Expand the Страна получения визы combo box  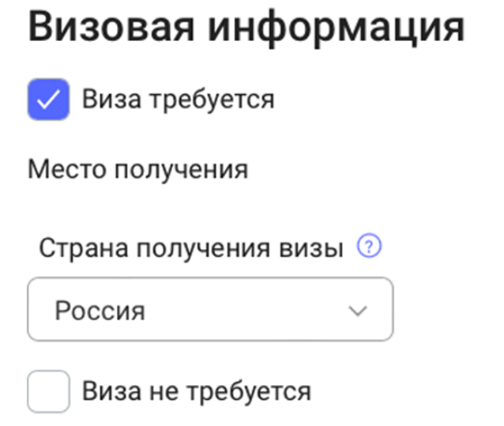[210, 310]
